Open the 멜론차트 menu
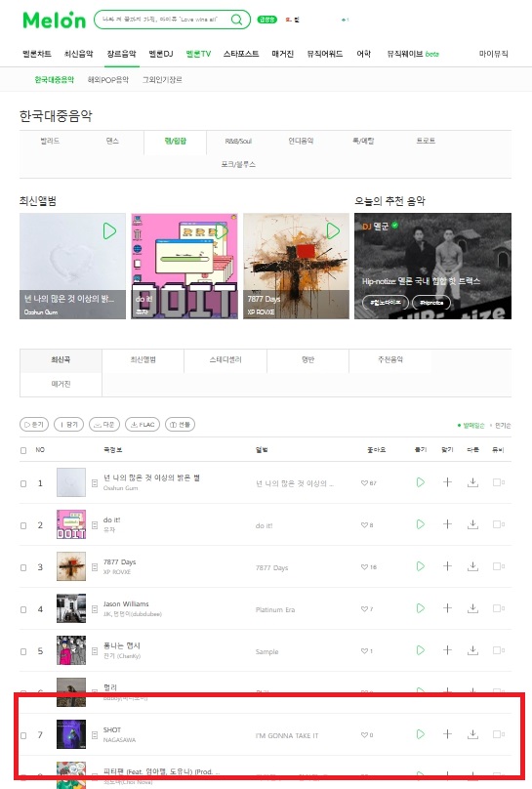532x789 pixels. click(37, 54)
